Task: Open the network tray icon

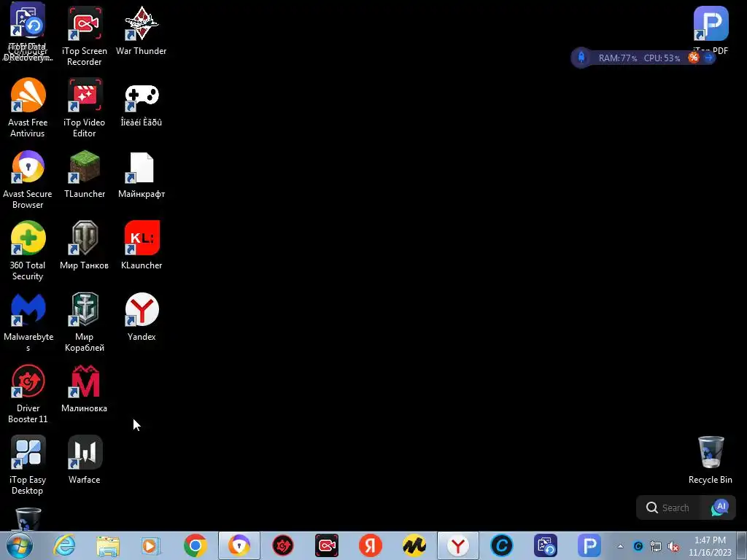Action: click(656, 546)
